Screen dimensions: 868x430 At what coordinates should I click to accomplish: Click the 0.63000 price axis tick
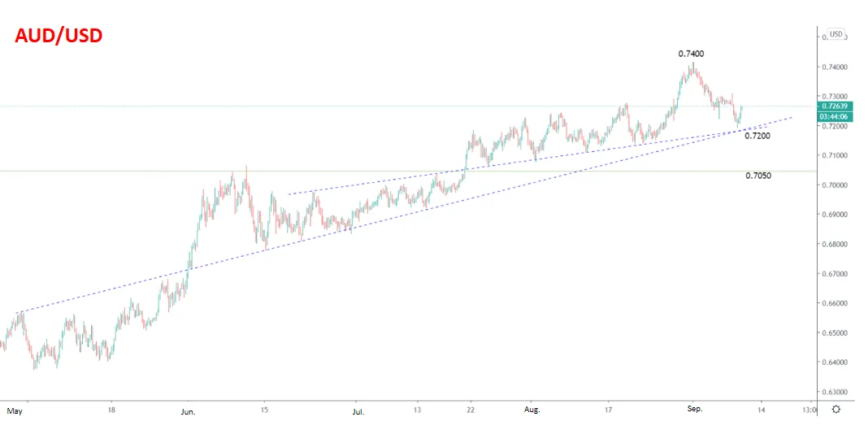pos(833,392)
